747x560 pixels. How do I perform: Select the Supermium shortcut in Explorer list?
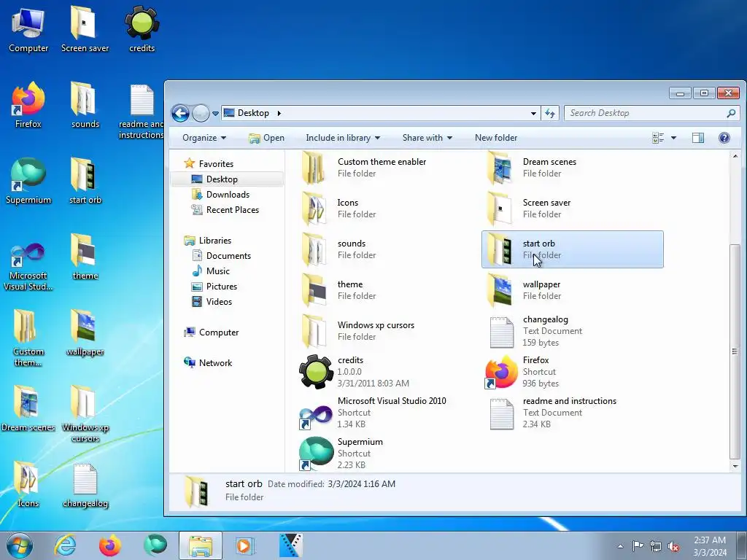tap(387, 454)
